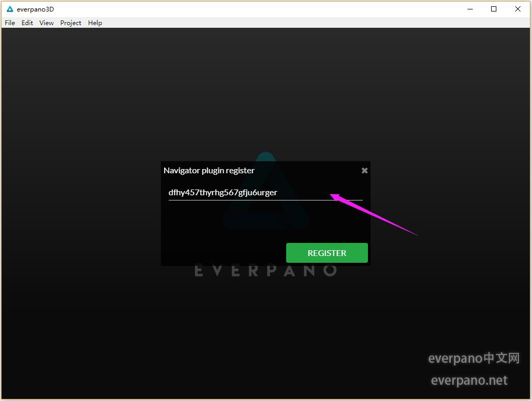Open the View menu
The width and height of the screenshot is (532, 401).
[x=47, y=23]
